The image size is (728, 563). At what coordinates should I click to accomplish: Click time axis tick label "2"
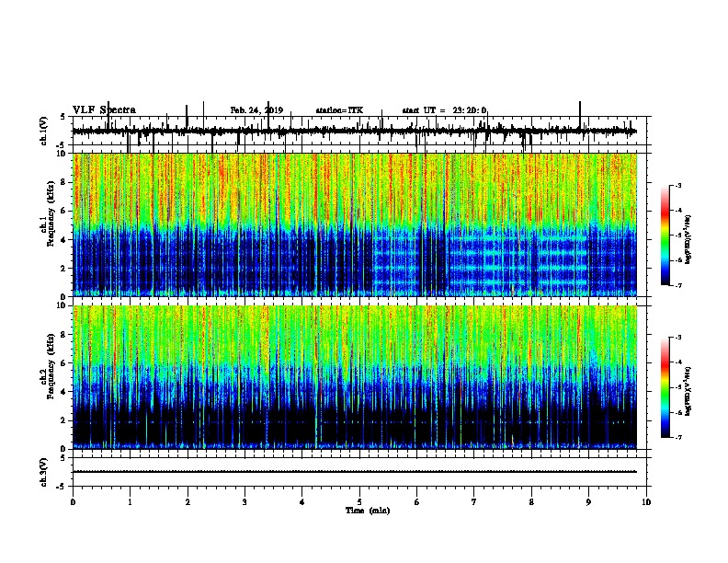click(188, 502)
